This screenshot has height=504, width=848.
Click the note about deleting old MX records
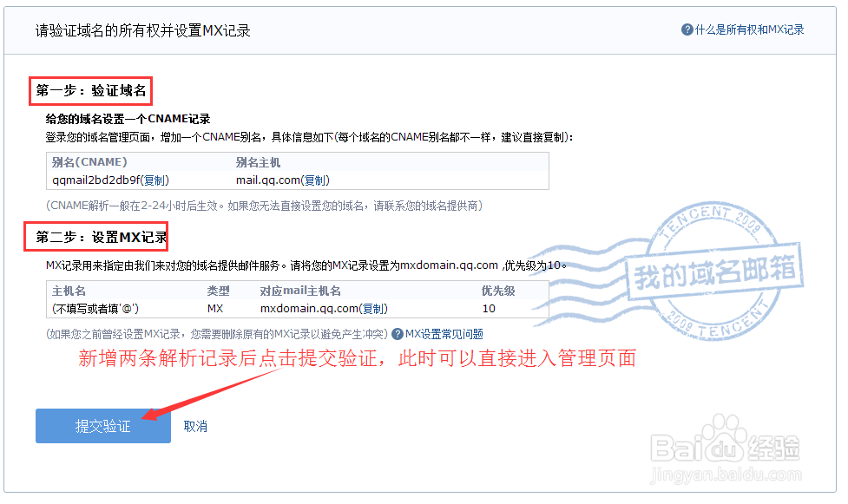point(217,334)
